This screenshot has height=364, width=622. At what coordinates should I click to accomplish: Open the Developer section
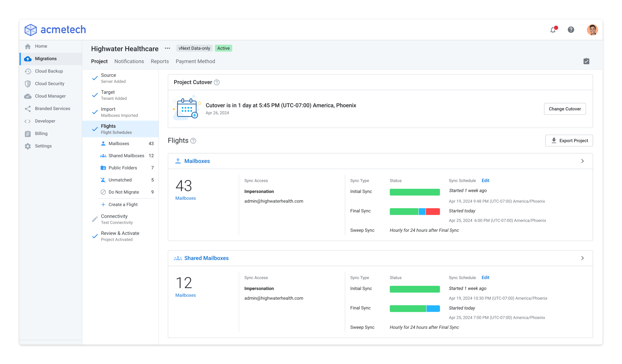coord(45,121)
